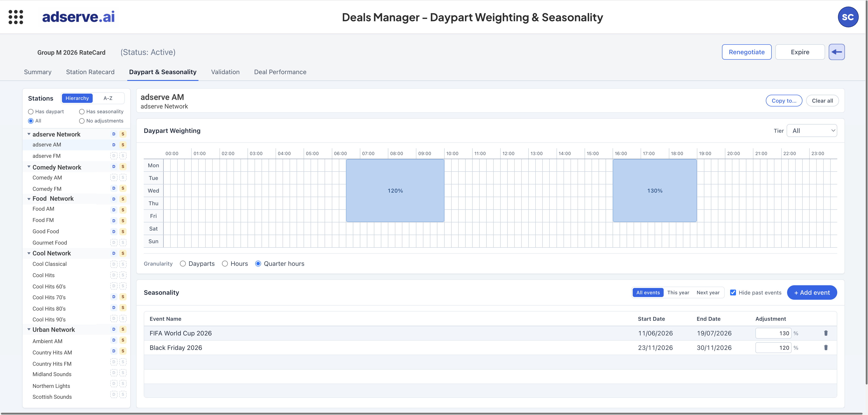
Task: Filter seasonality to Next year
Action: pyautogui.click(x=708, y=292)
